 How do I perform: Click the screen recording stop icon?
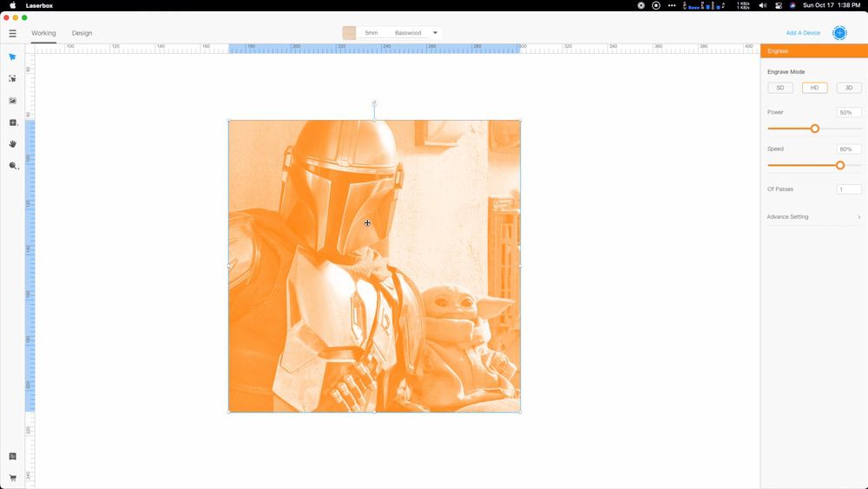pyautogui.click(x=656, y=5)
